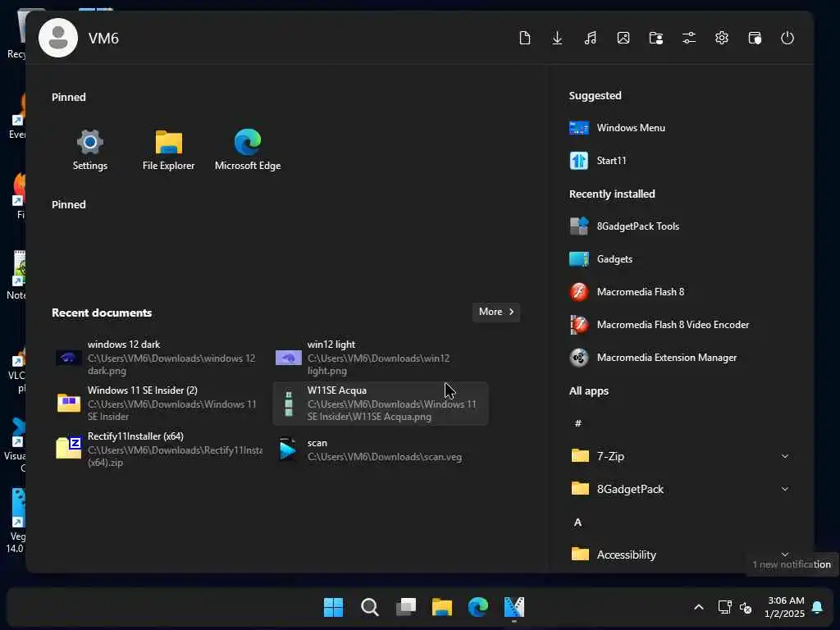Click the All apps heading
The width and height of the screenshot is (840, 630).
tap(589, 391)
